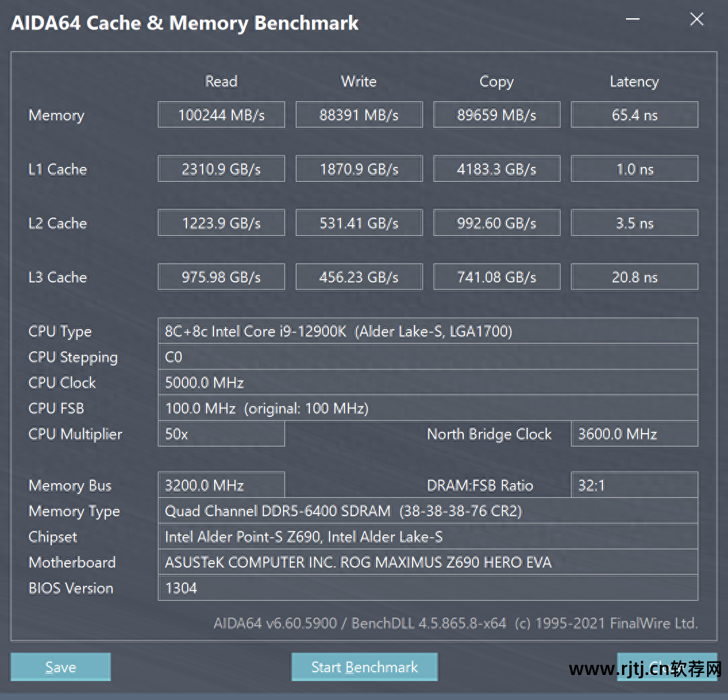Viewport: 728px width, 700px height.
Task: Close the window with the X icon
Action: [x=697, y=20]
